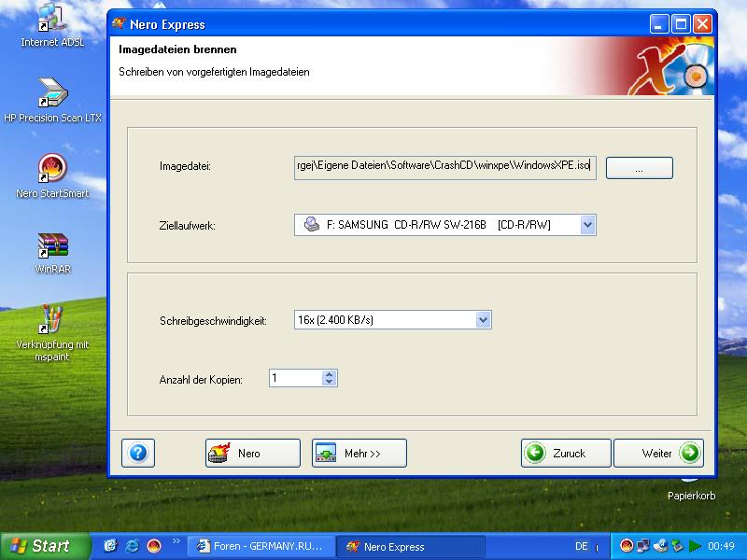Click the Imagedateien brennen heading
Image resolution: width=747 pixels, height=560 pixels.
177,49
